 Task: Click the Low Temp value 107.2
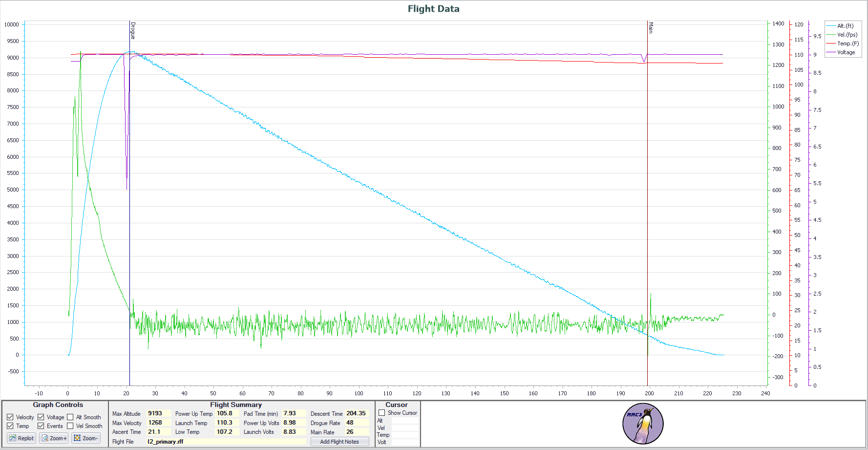(227, 432)
